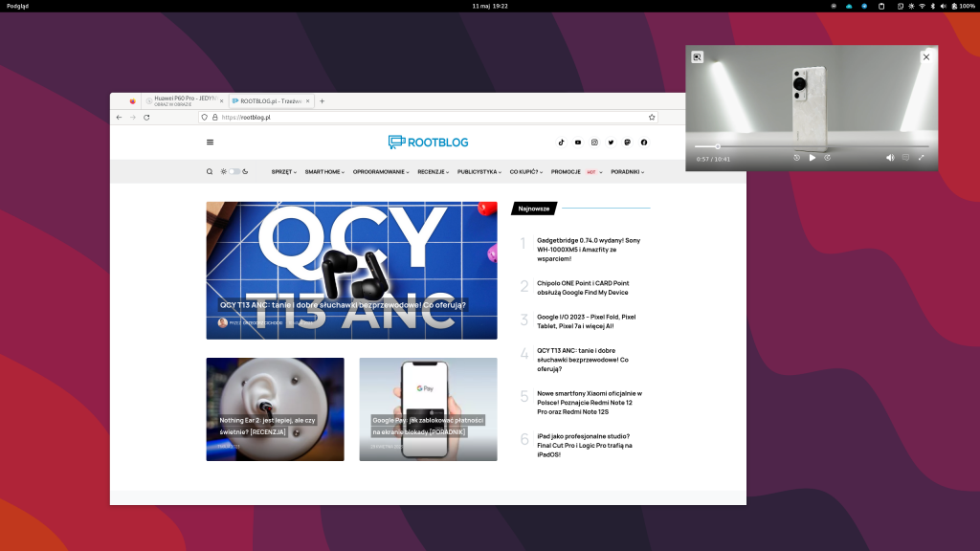This screenshot has width=980, height=551.
Task: Expand the RECENZJE dropdown menu
Action: pos(434,172)
